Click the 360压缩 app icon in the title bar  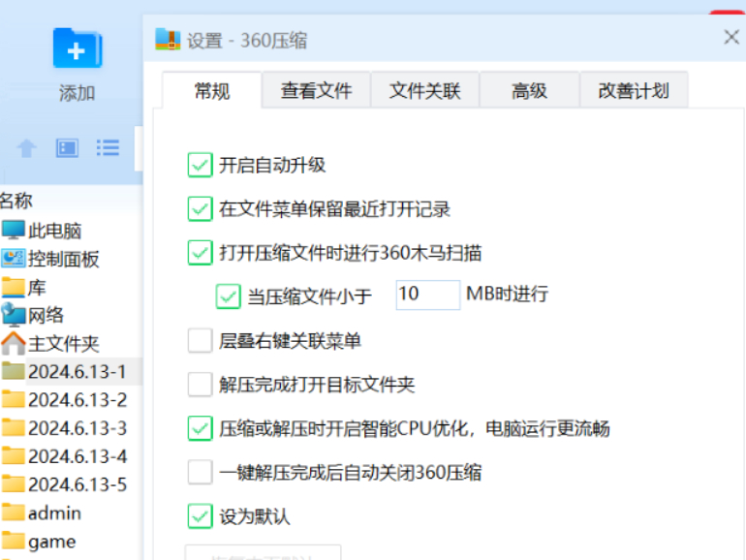(x=168, y=39)
